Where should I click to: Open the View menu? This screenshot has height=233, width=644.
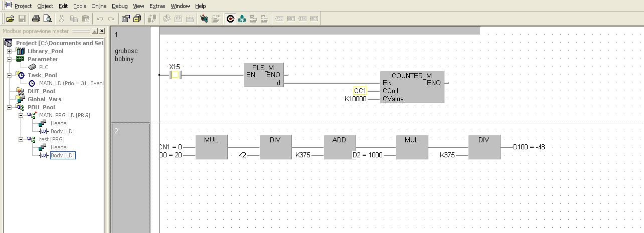point(139,6)
